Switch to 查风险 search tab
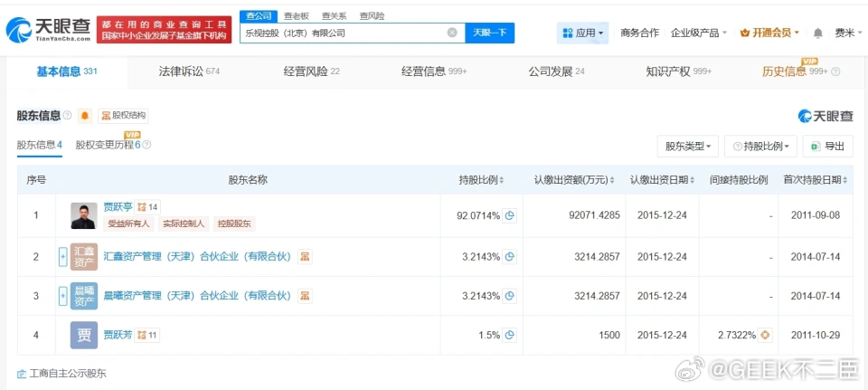The width and height of the screenshot is (868, 390). click(x=372, y=16)
